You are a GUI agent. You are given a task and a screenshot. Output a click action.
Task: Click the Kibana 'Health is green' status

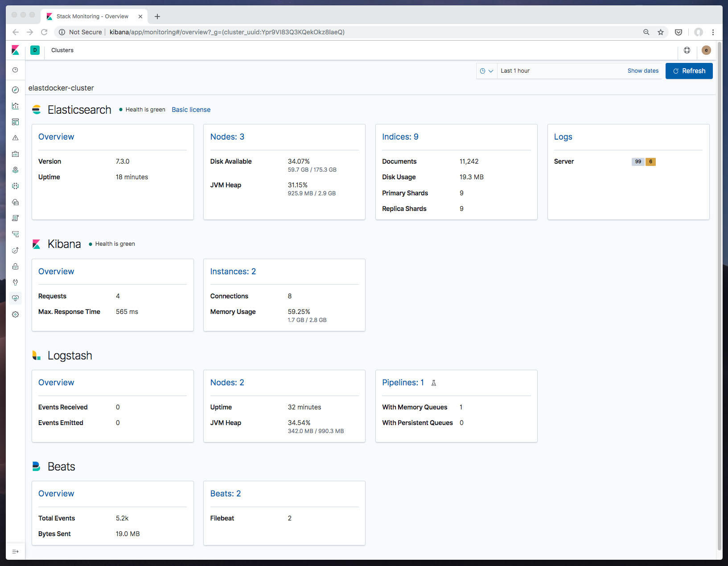[x=112, y=244]
